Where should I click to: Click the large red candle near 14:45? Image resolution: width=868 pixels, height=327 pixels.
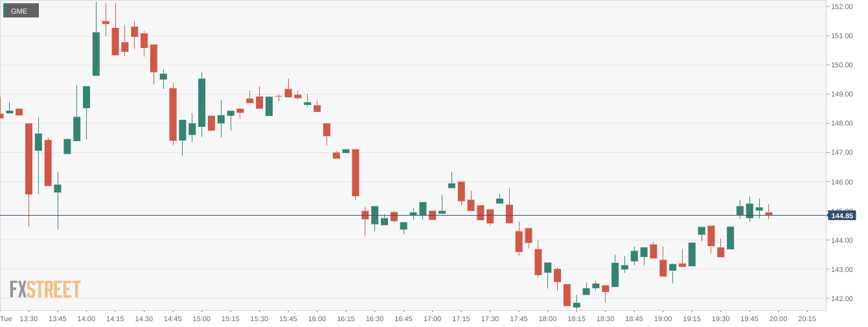[x=173, y=114]
